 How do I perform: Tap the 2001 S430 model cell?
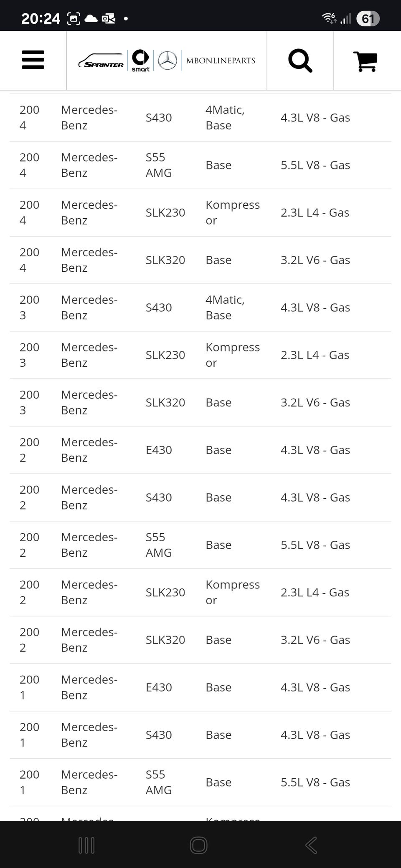pyautogui.click(x=159, y=735)
